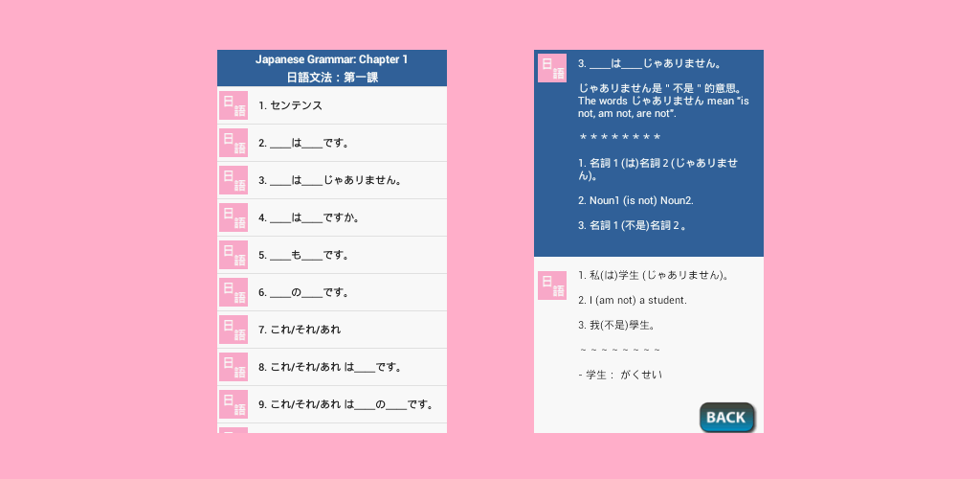The height and width of the screenshot is (479, 980).
Task: Open lesson 1. センテンス
Action: point(290,105)
